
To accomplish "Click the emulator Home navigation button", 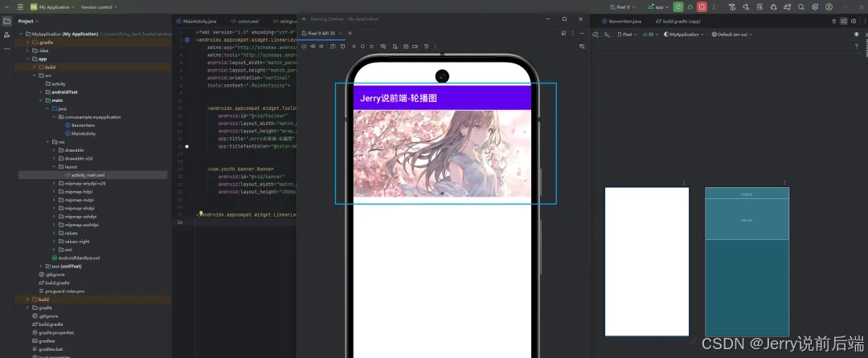I will click(362, 47).
